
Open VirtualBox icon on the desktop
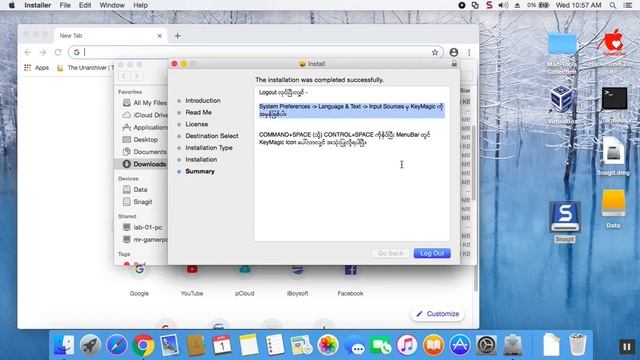point(562,99)
